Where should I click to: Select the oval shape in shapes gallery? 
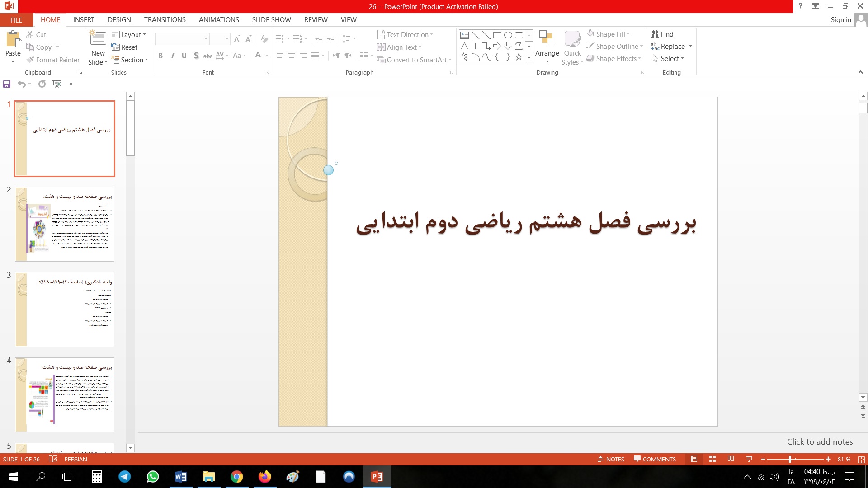(508, 35)
